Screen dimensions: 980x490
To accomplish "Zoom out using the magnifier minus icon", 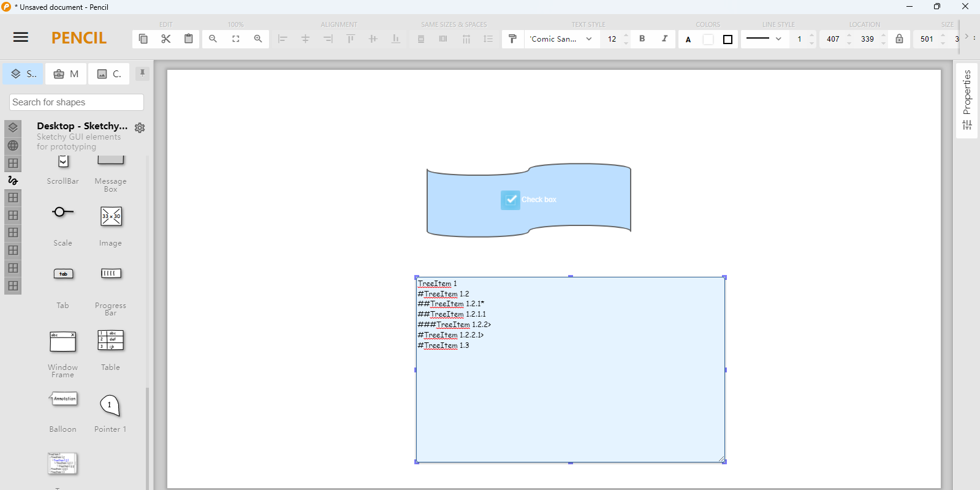I will (x=213, y=39).
